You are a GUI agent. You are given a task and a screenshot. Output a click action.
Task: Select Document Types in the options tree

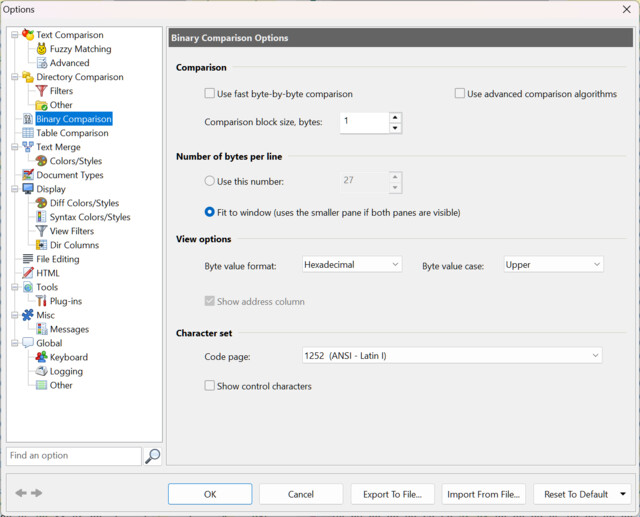click(70, 175)
